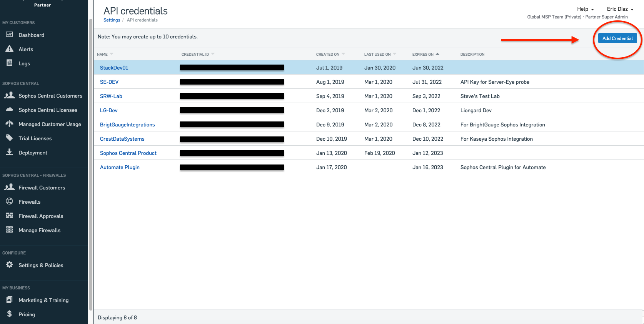
Task: Click the Firewalls globe icon
Action: 9,201
